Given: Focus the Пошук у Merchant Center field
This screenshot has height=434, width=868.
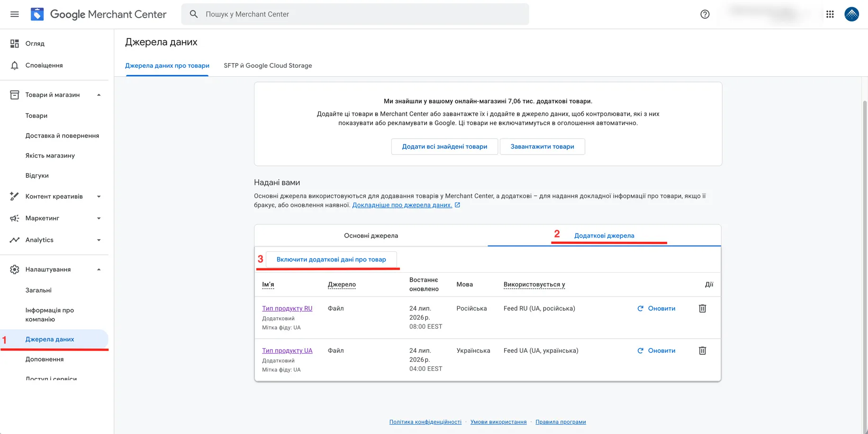Looking at the screenshot, I should click(x=355, y=14).
